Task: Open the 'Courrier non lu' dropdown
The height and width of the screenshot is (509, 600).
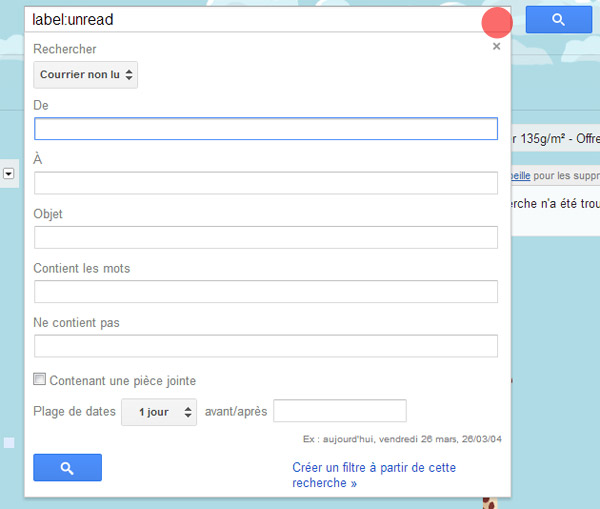Action: (86, 75)
